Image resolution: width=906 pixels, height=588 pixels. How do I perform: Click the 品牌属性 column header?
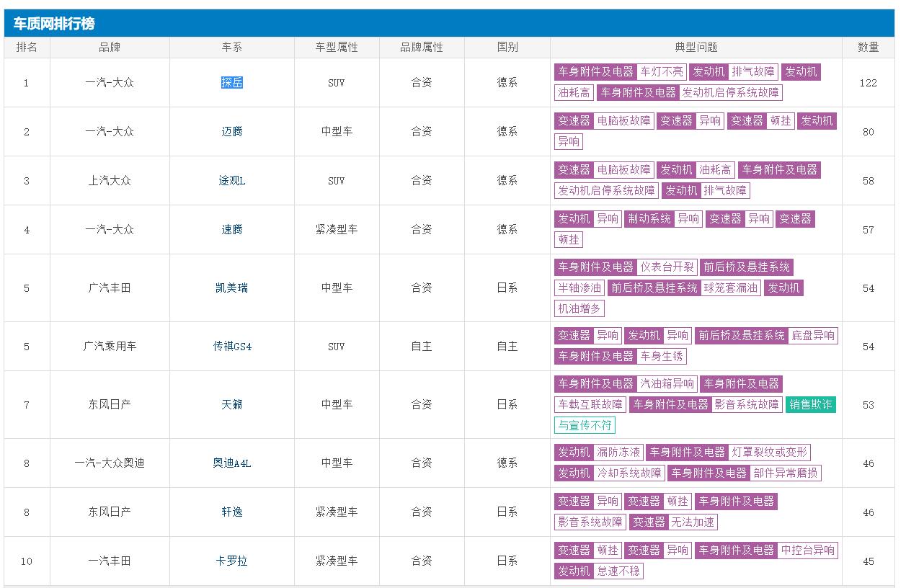tap(422, 48)
